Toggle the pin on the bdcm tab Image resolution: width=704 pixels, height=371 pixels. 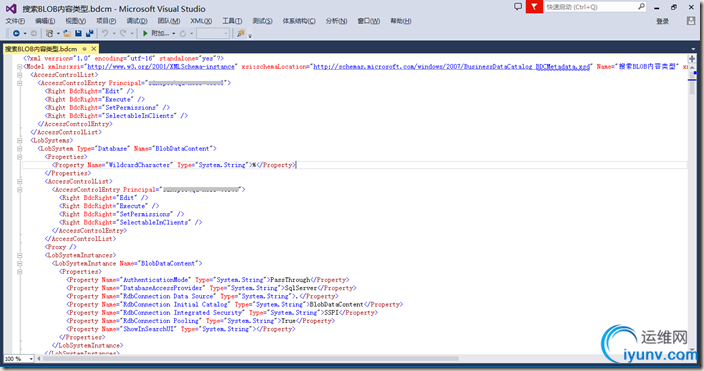click(84, 49)
